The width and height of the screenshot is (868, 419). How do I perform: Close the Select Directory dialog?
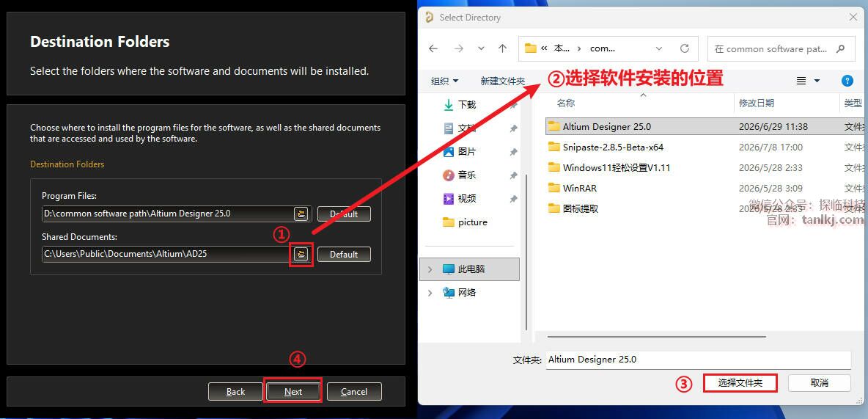[x=853, y=17]
